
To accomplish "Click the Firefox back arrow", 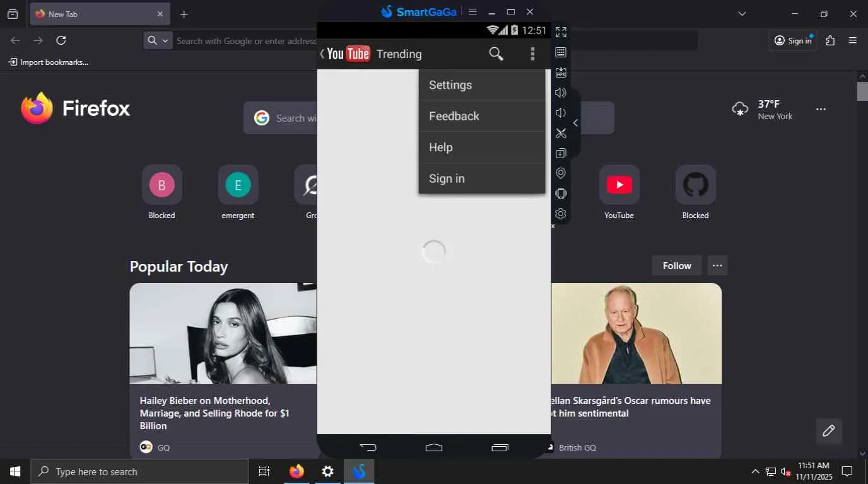I will pyautogui.click(x=15, y=40).
